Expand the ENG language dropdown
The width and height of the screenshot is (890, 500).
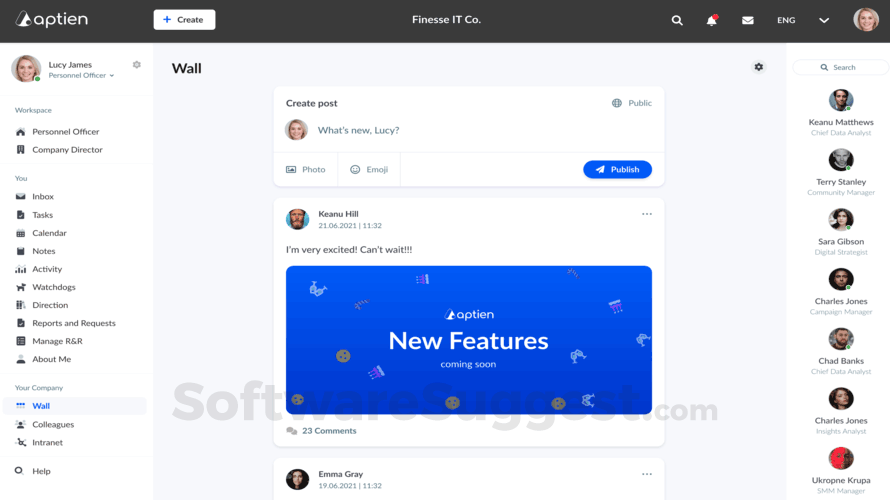(x=824, y=20)
